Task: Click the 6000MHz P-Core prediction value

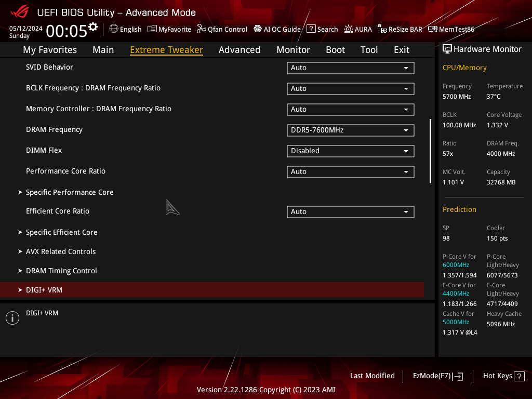Action: tap(456, 265)
